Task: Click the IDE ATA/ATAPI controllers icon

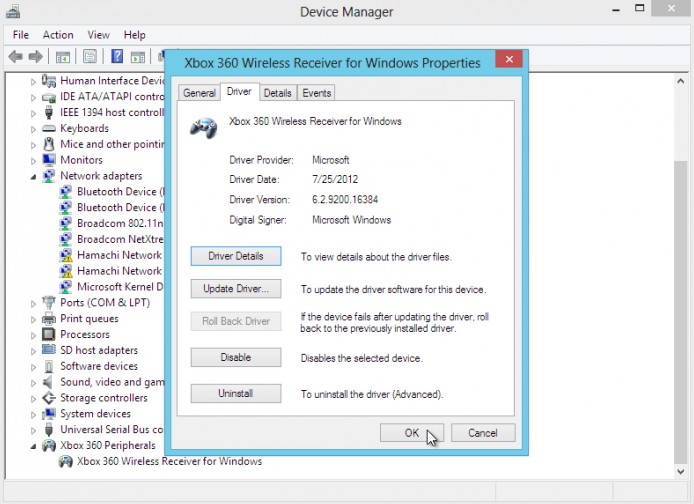Action: [49, 96]
